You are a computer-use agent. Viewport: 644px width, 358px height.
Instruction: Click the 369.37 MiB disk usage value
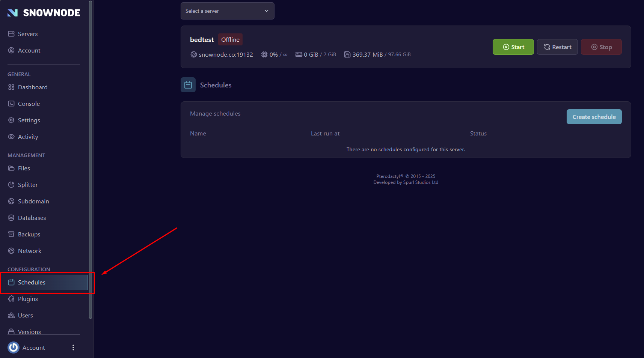click(x=368, y=54)
